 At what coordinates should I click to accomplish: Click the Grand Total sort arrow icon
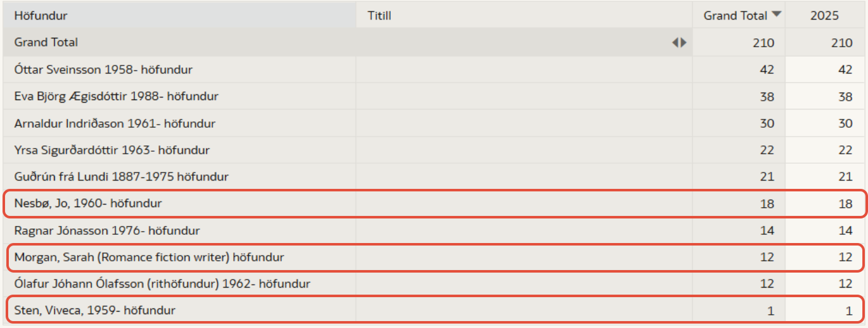(777, 14)
